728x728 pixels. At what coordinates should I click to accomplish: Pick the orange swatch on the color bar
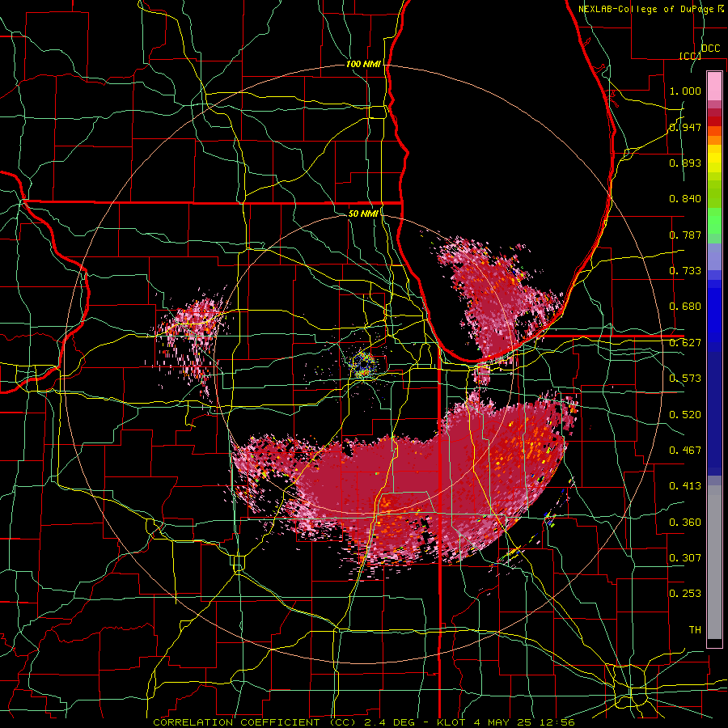click(x=714, y=140)
